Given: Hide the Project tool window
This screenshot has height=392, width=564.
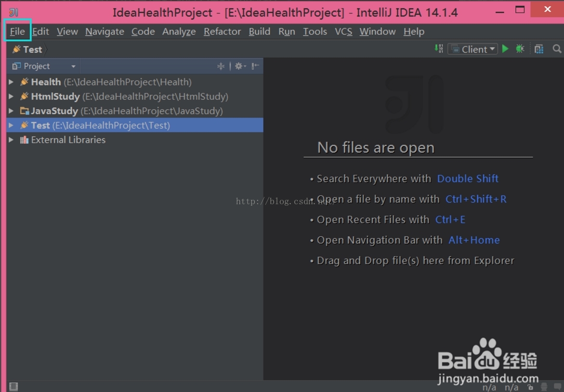Looking at the screenshot, I should (255, 66).
